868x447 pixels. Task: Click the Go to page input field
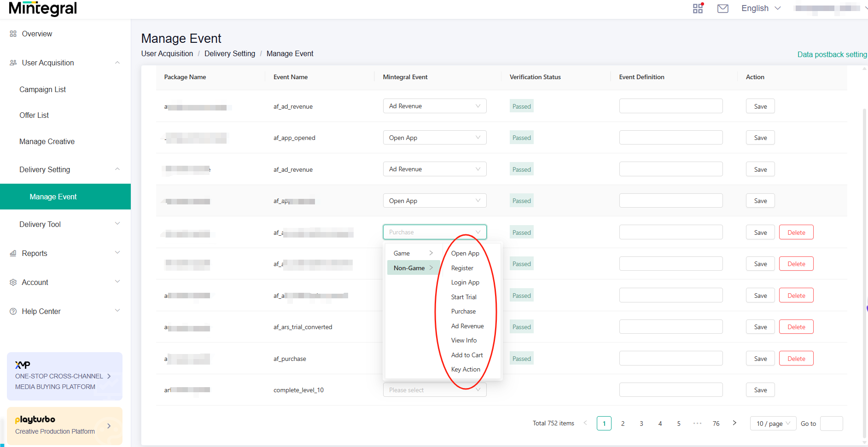pos(832,424)
